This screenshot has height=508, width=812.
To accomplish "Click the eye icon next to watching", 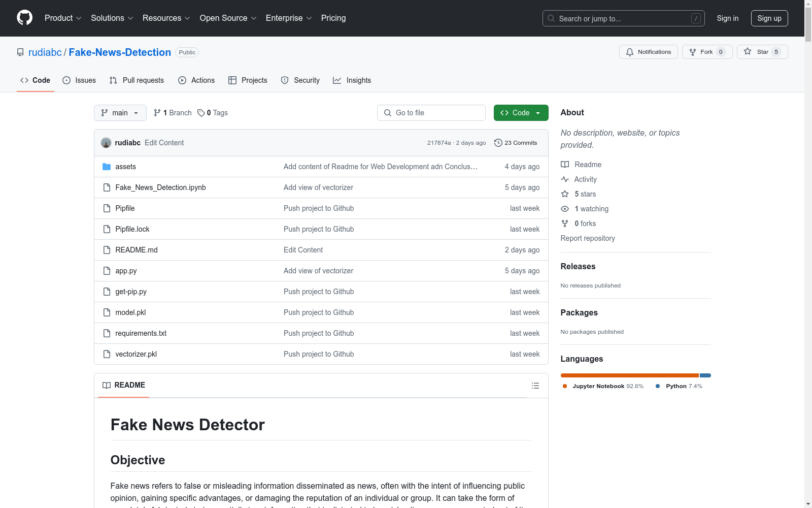I will 565,209.
